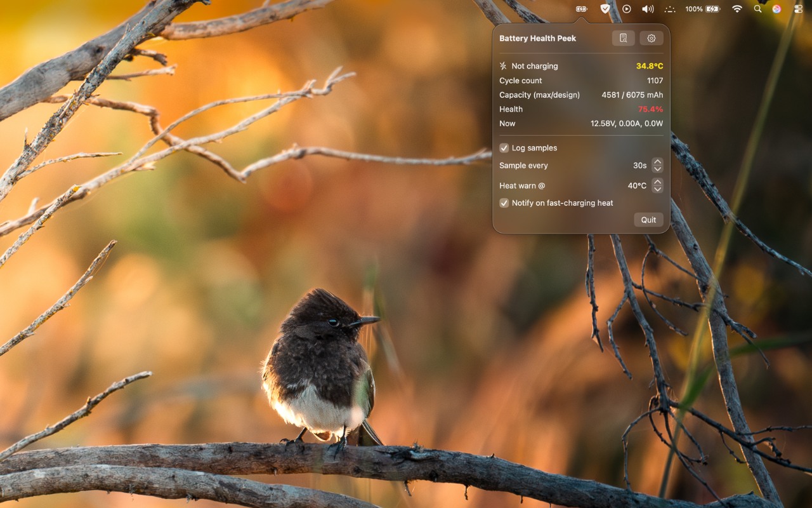This screenshot has width=812, height=508.
Task: Open Battery Health Peek settings gear
Action: click(x=651, y=38)
